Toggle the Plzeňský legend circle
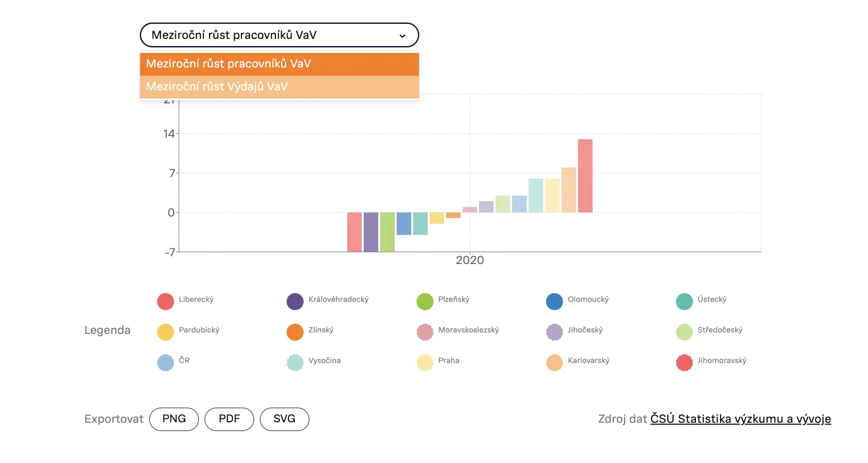 tap(425, 301)
